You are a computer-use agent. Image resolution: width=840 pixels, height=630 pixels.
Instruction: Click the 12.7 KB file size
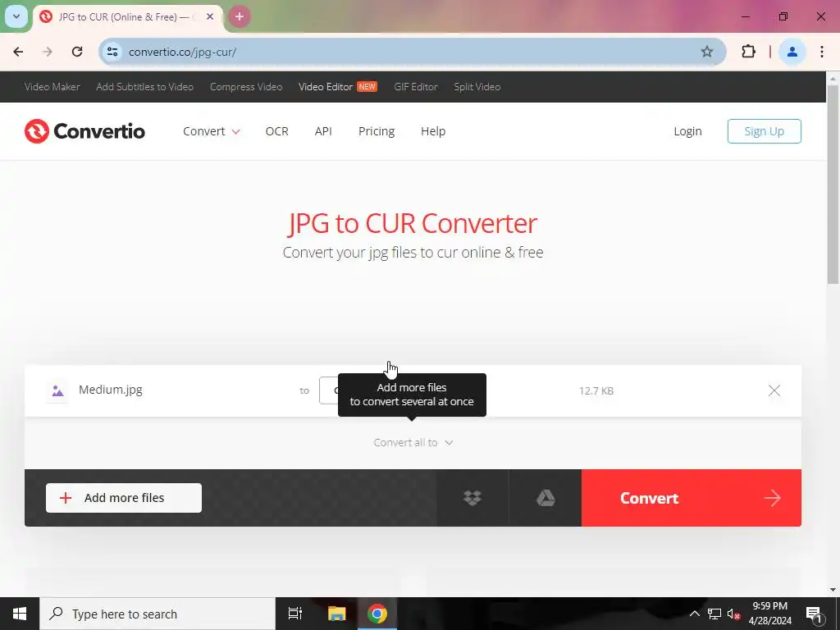point(596,391)
